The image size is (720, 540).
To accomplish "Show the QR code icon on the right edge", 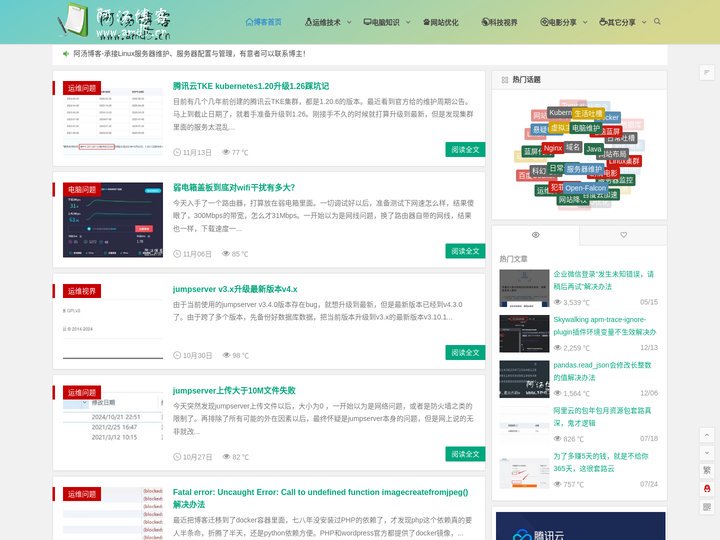I will coord(707,506).
